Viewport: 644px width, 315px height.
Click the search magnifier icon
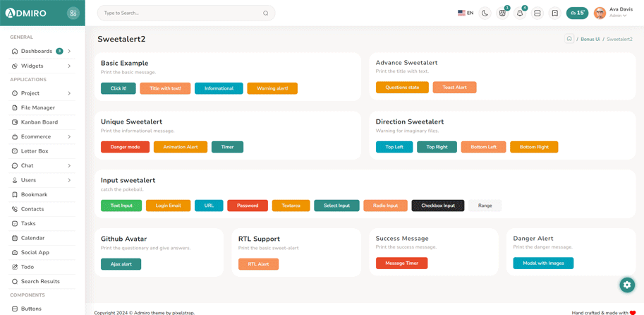coord(265,13)
